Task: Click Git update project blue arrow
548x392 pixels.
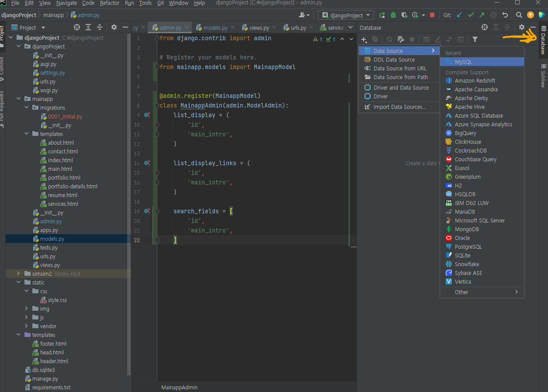Action: pos(459,15)
